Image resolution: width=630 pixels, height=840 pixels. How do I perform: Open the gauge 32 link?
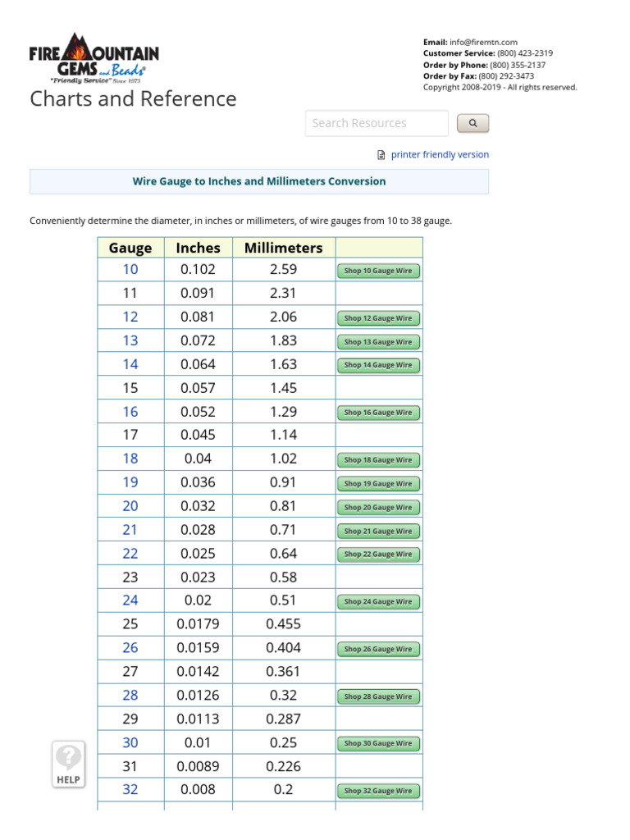click(130, 789)
